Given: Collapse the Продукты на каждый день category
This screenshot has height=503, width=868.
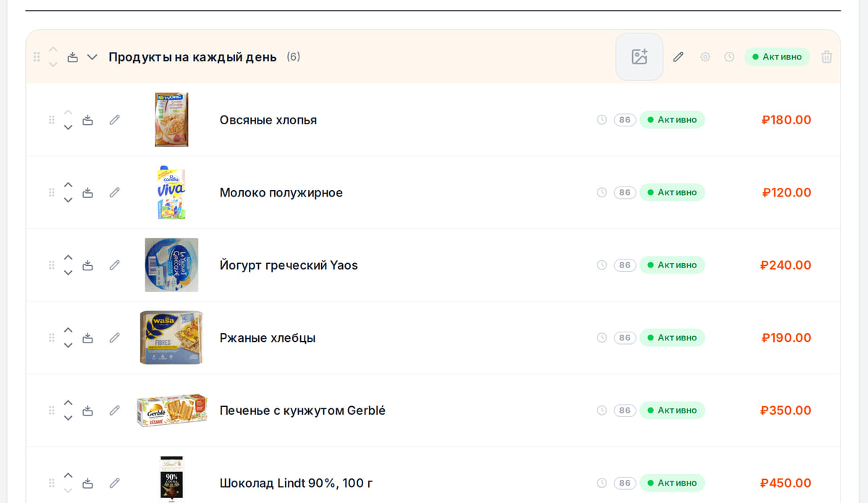Looking at the screenshot, I should (92, 57).
